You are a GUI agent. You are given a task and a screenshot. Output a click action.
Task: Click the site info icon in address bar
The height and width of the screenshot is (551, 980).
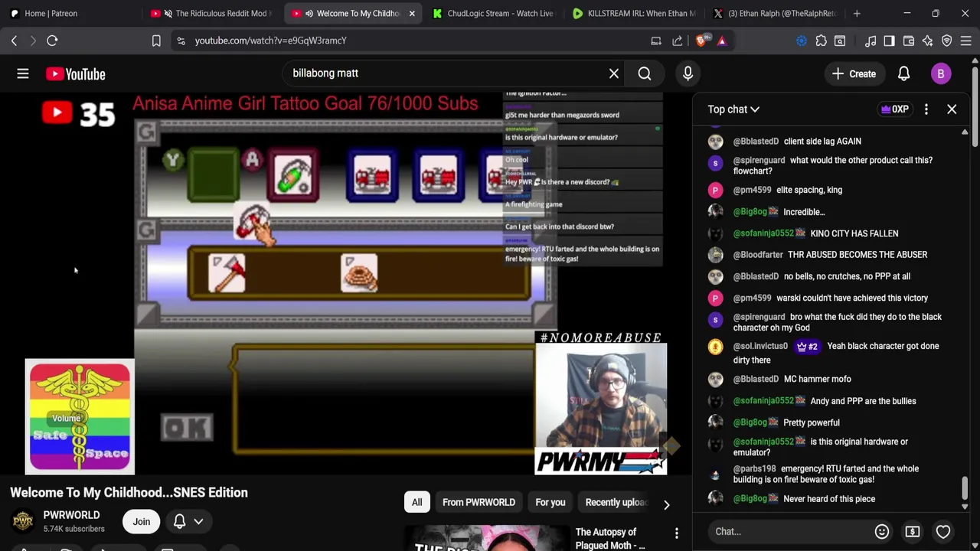click(x=181, y=41)
